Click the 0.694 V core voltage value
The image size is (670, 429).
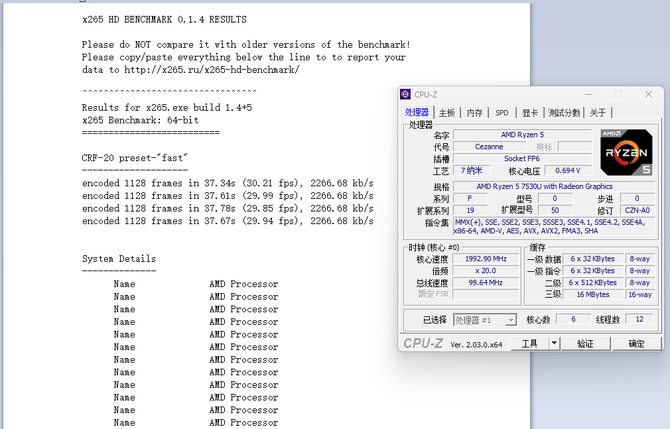568,170
